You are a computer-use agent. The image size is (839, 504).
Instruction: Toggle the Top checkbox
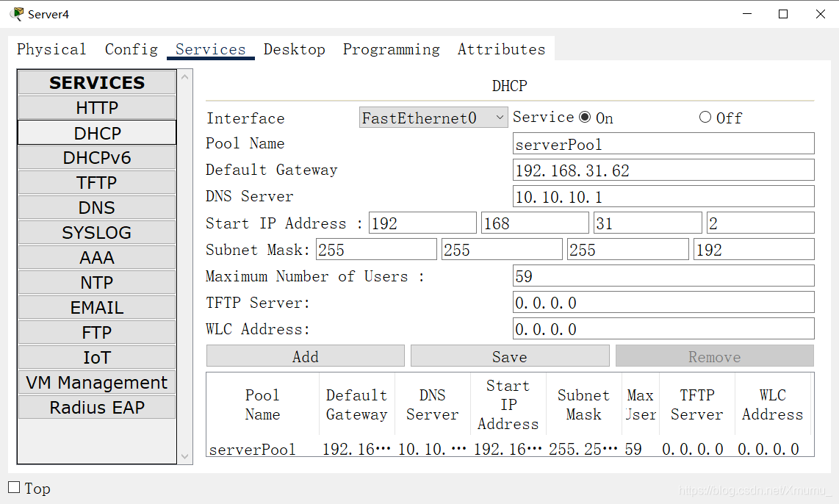pyautogui.click(x=15, y=487)
